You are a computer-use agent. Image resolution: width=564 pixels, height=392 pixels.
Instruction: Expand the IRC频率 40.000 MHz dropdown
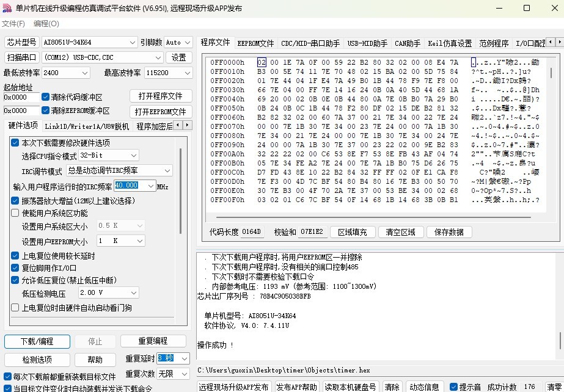tap(151, 186)
